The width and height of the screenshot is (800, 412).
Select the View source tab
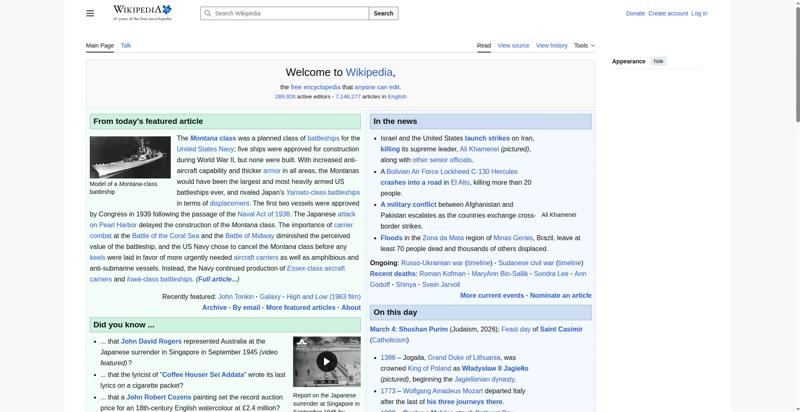point(513,45)
